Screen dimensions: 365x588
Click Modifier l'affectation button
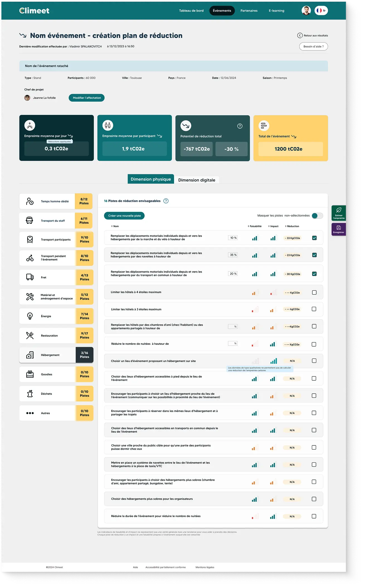click(87, 98)
